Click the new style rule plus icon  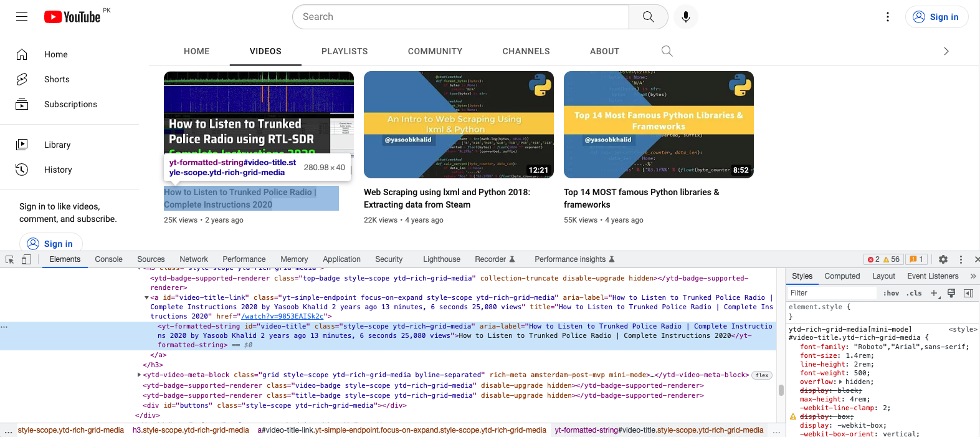click(x=934, y=293)
